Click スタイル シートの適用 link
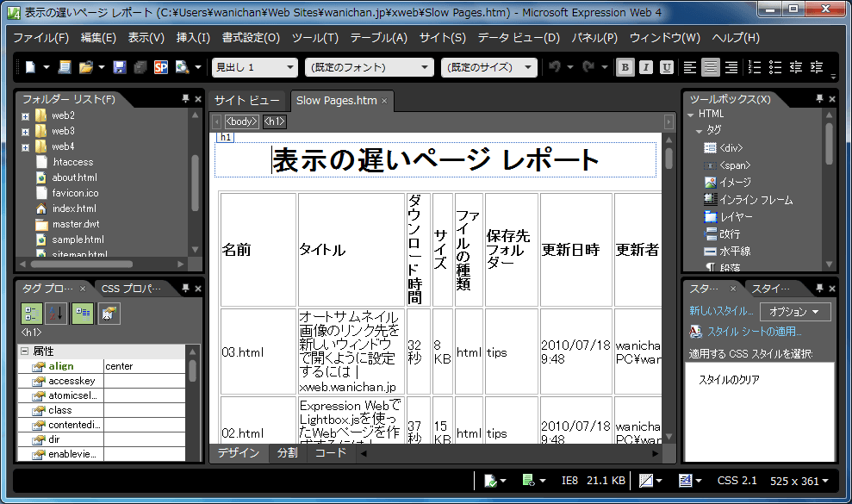This screenshot has height=504, width=852. click(x=754, y=332)
